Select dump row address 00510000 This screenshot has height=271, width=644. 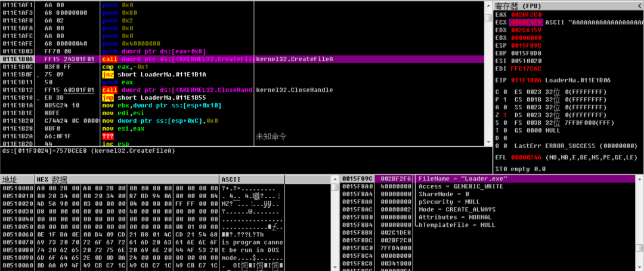17,188
